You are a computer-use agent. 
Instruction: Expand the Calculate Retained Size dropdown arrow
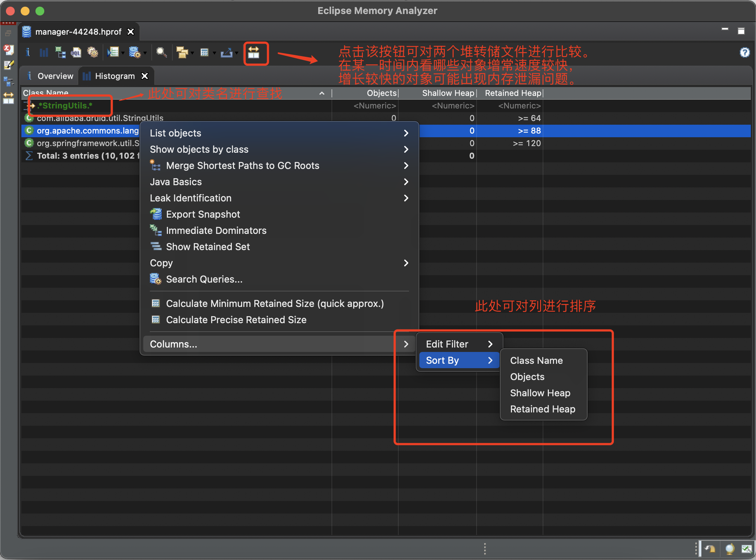point(214,53)
